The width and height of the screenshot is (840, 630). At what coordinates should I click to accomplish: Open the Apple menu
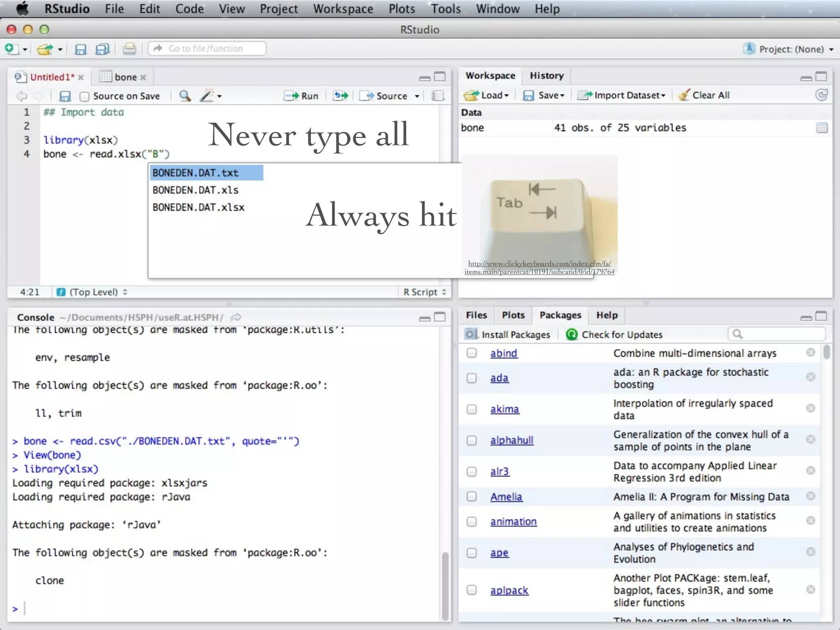22,9
